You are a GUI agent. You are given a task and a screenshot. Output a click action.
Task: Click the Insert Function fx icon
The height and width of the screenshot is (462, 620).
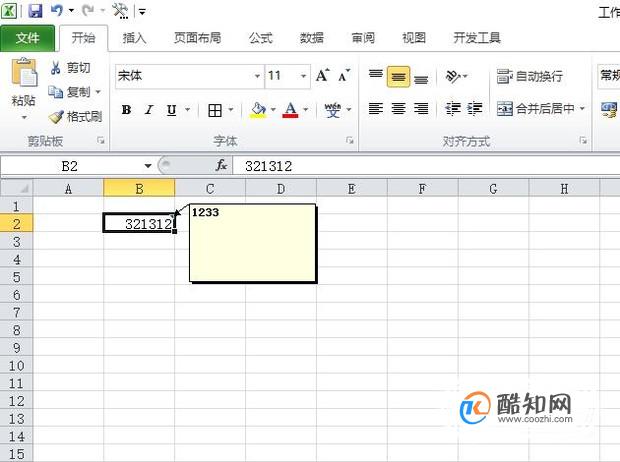221,165
